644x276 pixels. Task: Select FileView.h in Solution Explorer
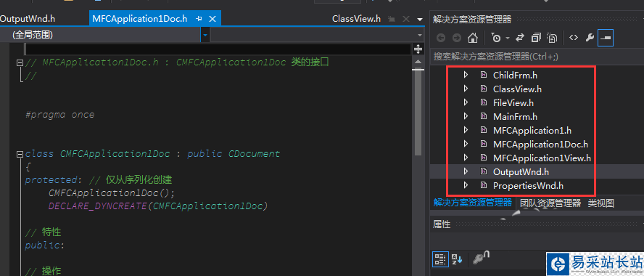[513, 103]
